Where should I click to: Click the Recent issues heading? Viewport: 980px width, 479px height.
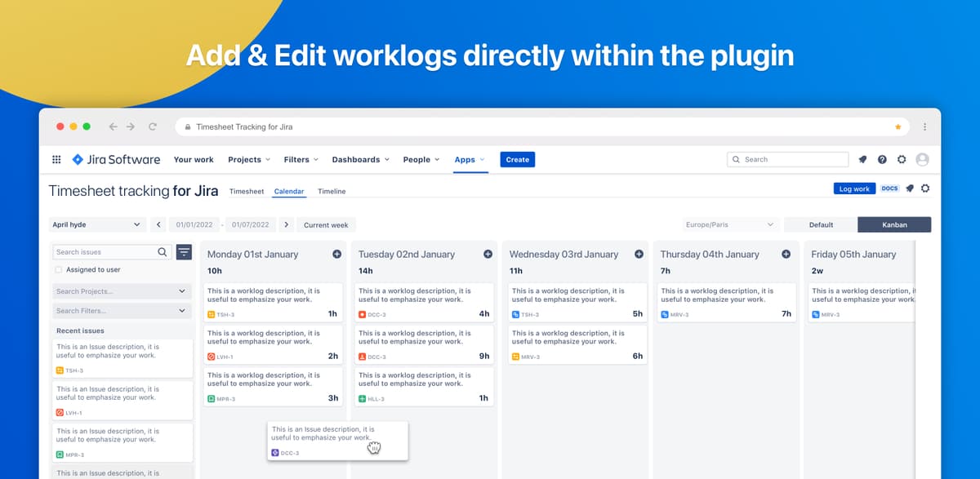(80, 331)
